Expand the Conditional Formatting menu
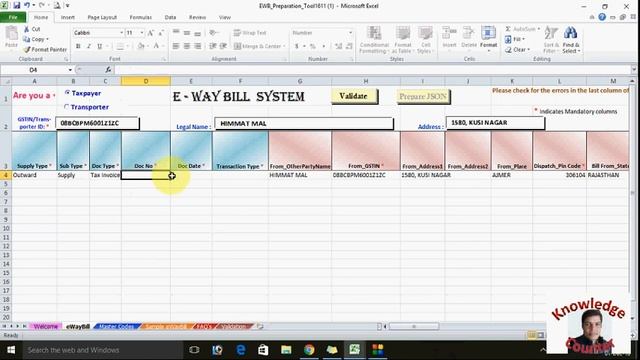640x360 pixels. (374, 40)
